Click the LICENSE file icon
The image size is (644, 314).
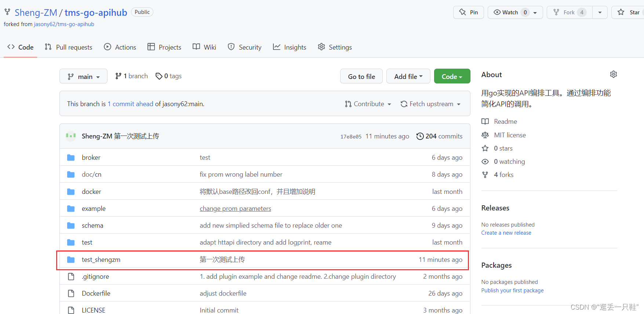pos(71,310)
